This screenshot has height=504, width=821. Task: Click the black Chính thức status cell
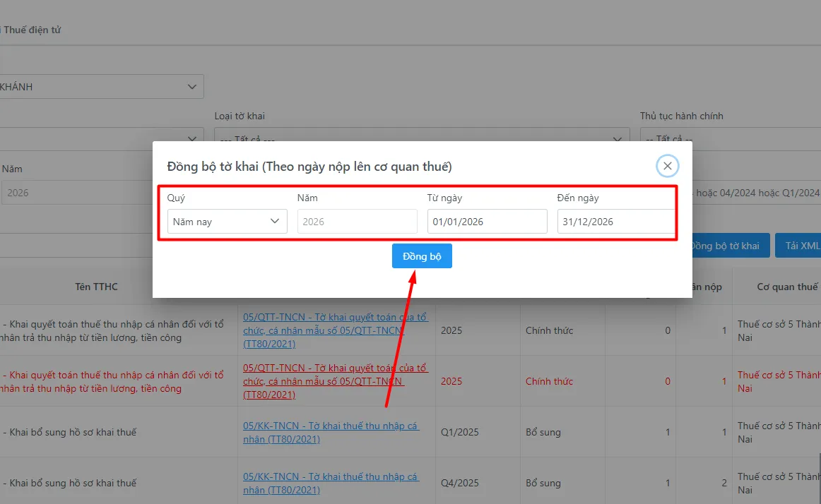click(549, 330)
